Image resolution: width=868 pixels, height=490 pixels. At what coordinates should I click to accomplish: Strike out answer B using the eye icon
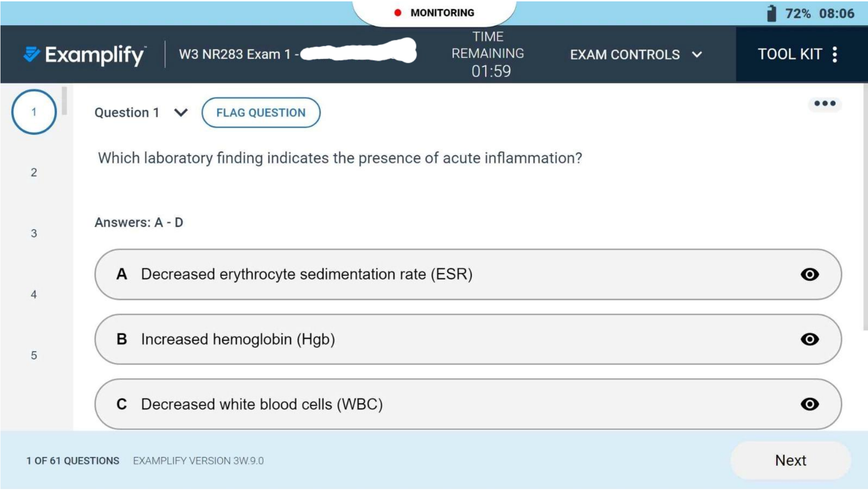click(810, 340)
